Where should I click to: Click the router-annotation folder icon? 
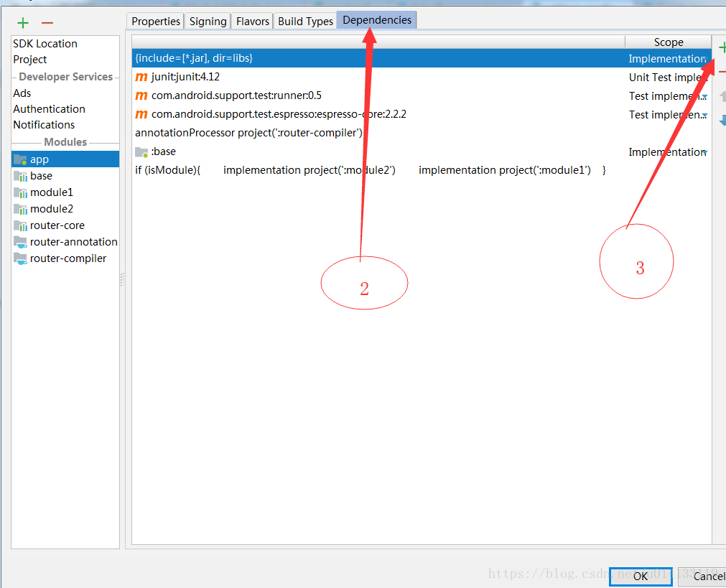click(20, 242)
